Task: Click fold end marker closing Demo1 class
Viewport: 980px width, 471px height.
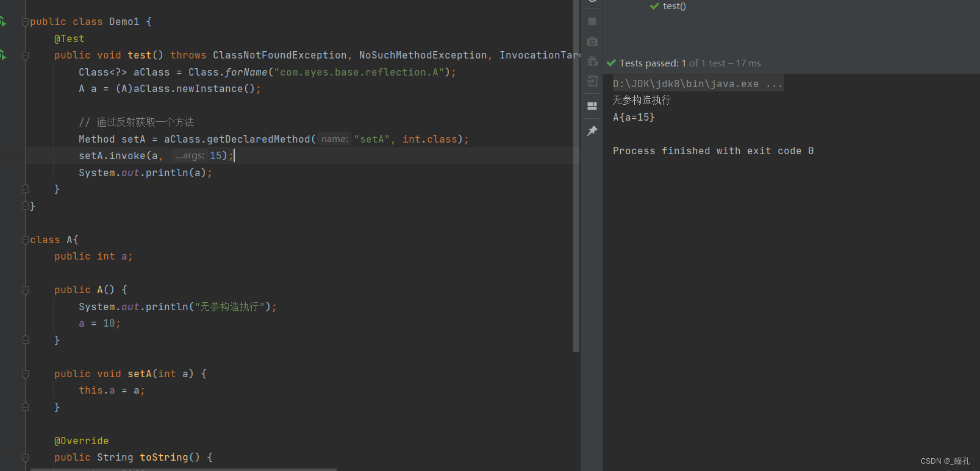Action: click(x=25, y=206)
